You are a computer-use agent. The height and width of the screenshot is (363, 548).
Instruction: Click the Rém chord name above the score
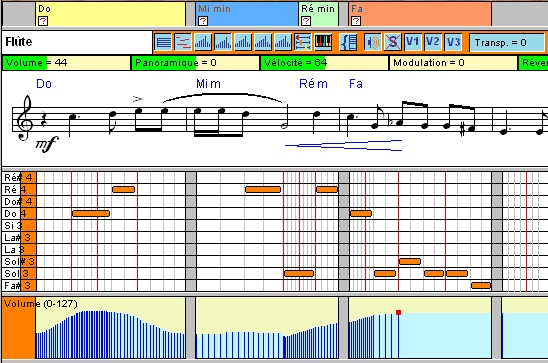tap(313, 84)
